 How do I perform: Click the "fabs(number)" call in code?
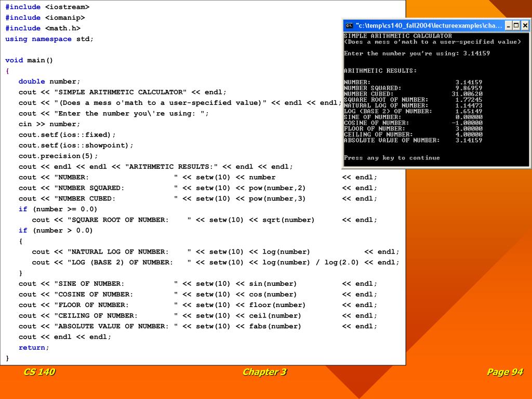coord(275,326)
